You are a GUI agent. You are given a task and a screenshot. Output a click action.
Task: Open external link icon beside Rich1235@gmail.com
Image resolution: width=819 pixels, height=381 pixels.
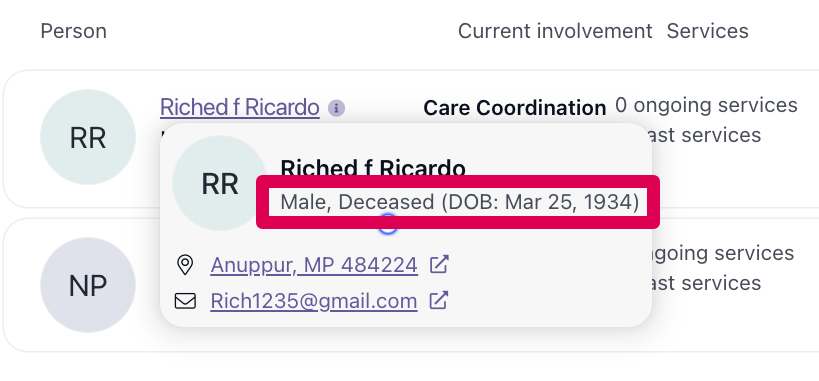click(438, 301)
